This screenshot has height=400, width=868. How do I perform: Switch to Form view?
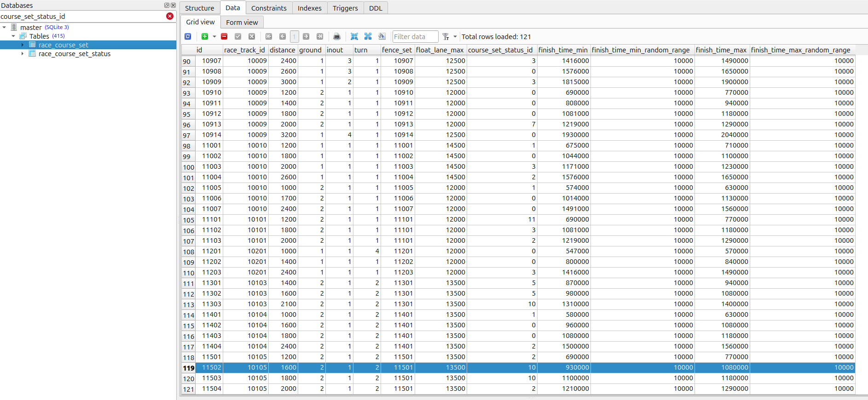(242, 22)
